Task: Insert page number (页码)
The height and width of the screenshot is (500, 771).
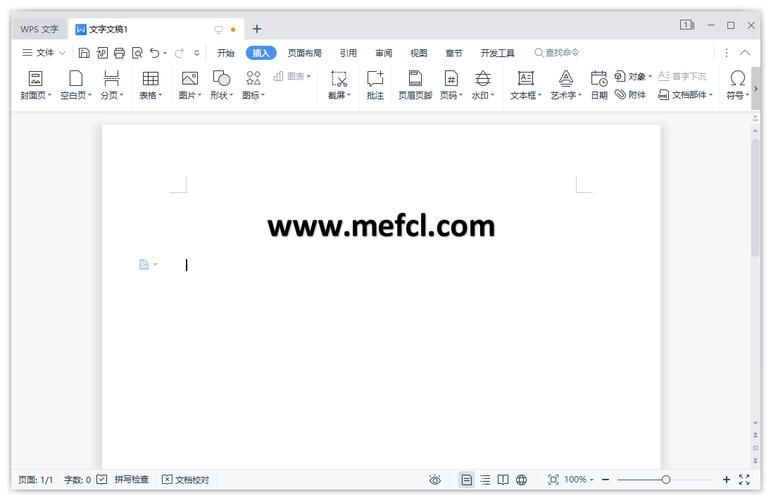Action: click(451, 85)
